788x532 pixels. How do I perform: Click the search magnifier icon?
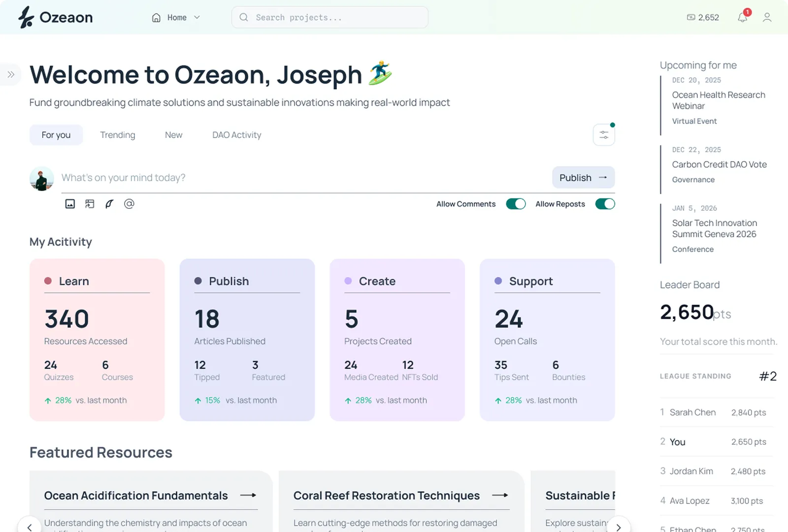(244, 17)
